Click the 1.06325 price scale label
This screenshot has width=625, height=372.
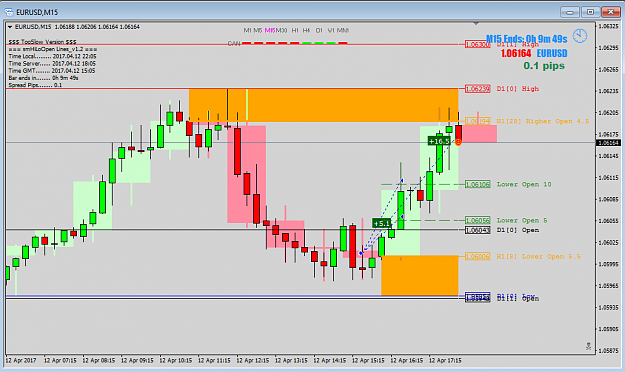click(x=608, y=26)
